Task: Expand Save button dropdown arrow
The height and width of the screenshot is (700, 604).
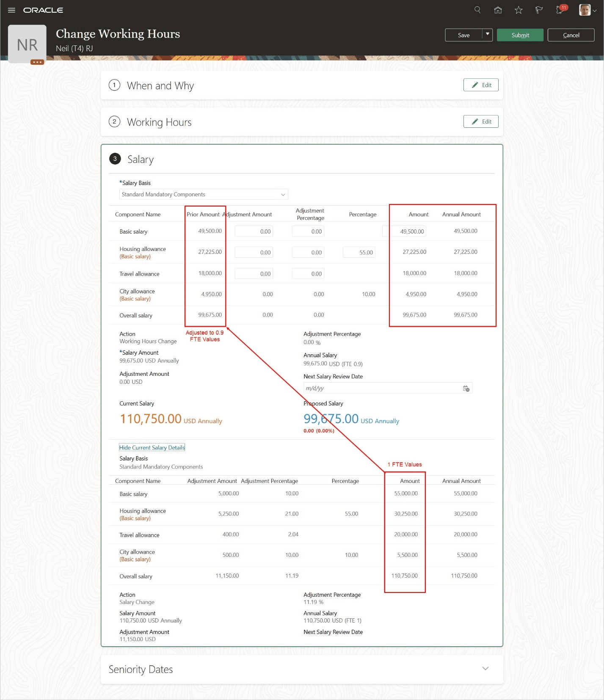Action: coord(487,35)
